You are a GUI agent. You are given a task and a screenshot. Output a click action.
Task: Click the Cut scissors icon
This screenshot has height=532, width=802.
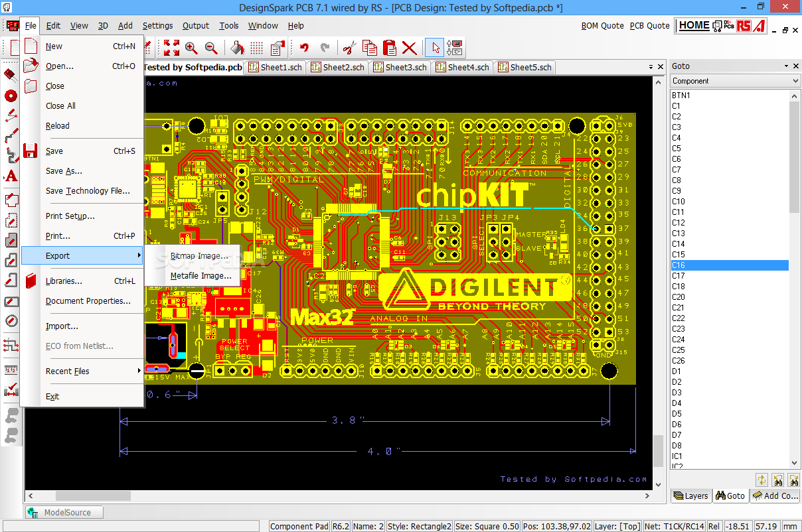pyautogui.click(x=349, y=48)
